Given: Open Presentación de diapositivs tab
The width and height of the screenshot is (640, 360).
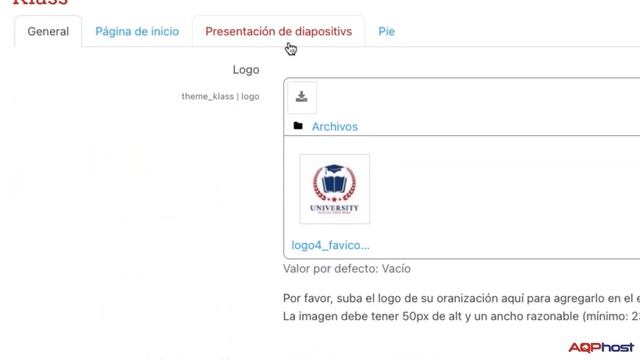Looking at the screenshot, I should coord(278,31).
